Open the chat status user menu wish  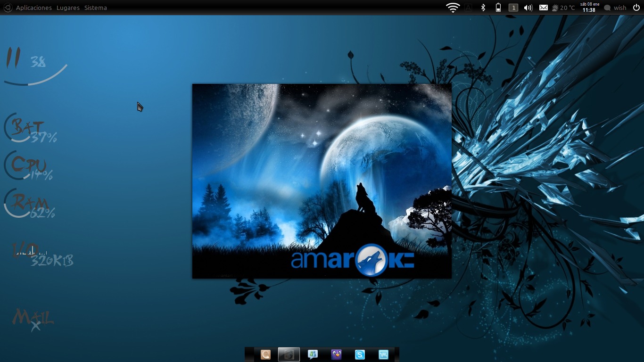click(x=615, y=8)
